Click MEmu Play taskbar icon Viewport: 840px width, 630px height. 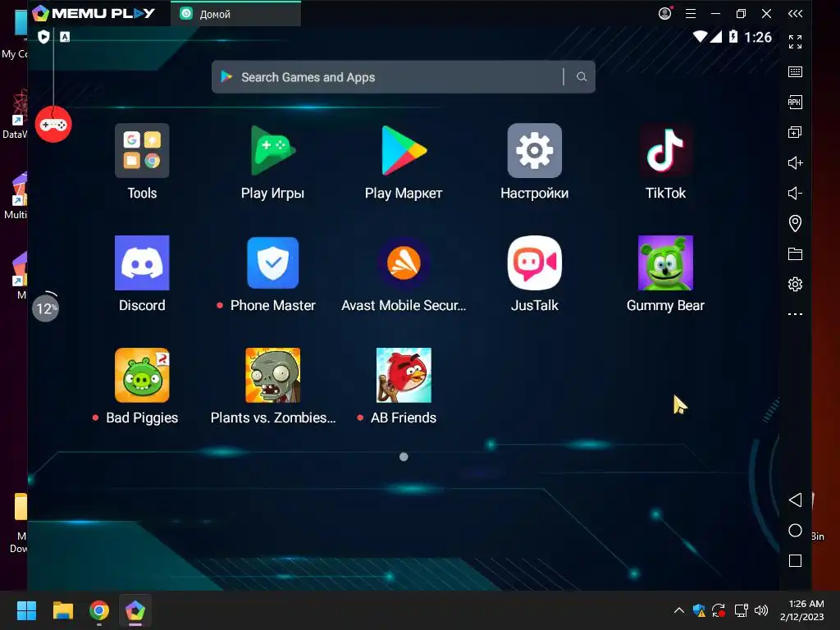click(135, 610)
